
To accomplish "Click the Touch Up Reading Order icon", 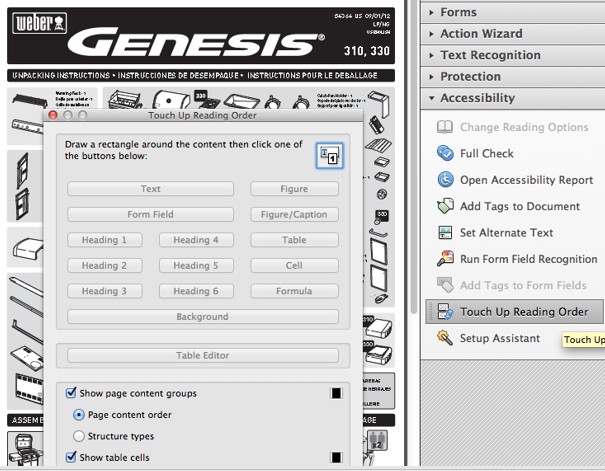I will [445, 312].
